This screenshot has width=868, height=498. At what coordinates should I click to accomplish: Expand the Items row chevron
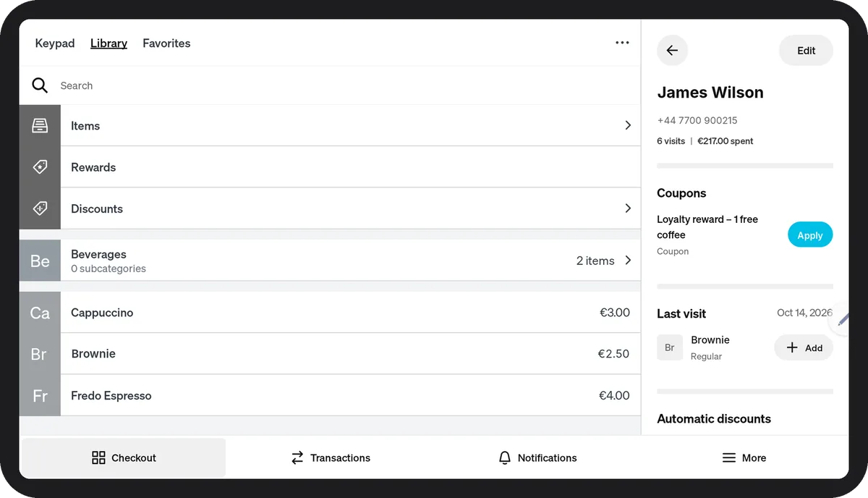pos(628,125)
